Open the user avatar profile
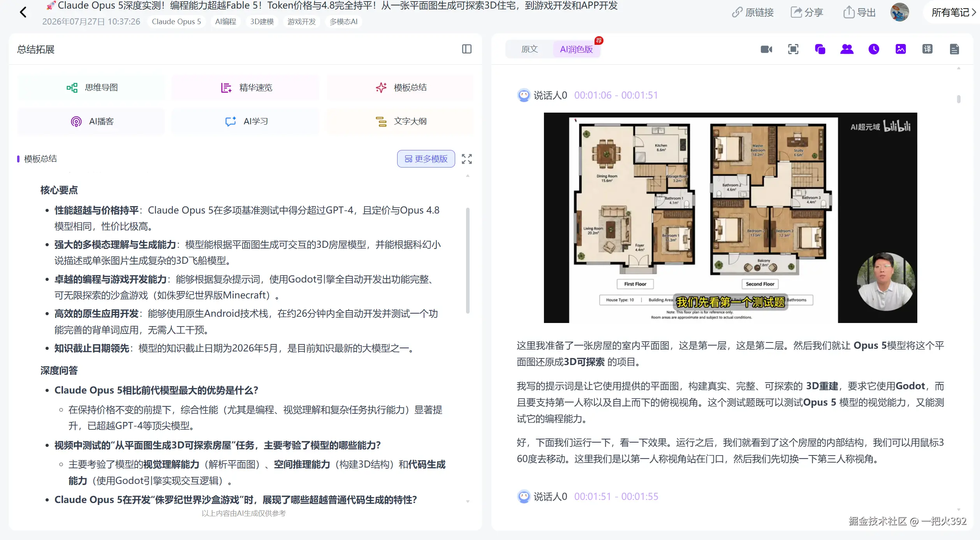980x540 pixels. coord(899,12)
